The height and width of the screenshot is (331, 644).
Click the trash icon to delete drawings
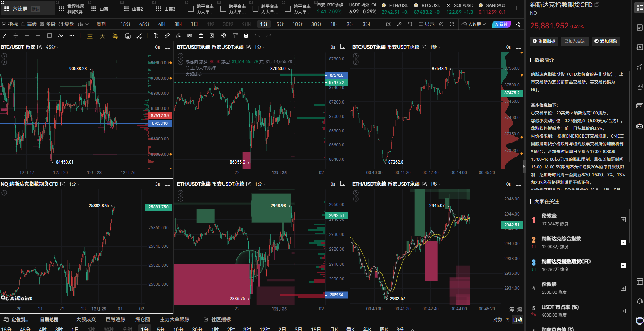[246, 35]
